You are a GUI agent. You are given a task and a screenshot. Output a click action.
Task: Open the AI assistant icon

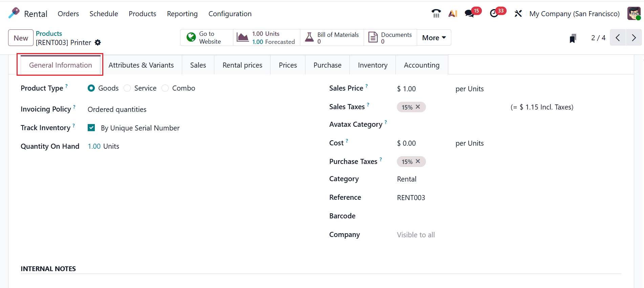pos(453,14)
